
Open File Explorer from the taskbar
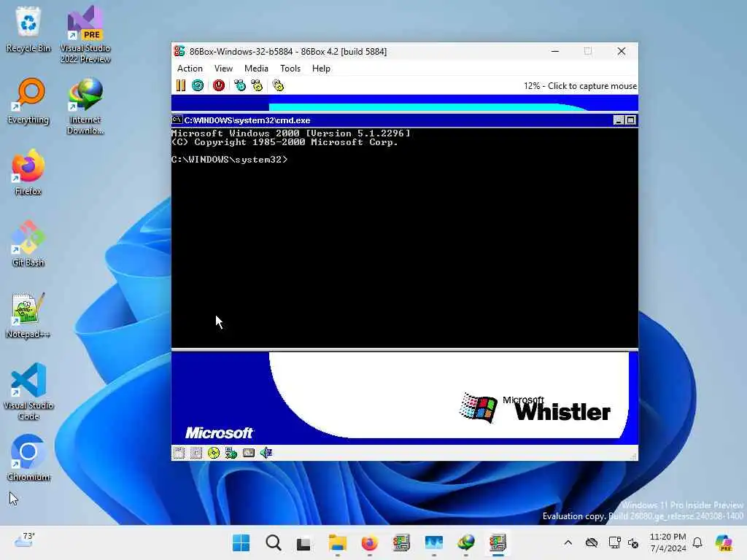click(337, 542)
